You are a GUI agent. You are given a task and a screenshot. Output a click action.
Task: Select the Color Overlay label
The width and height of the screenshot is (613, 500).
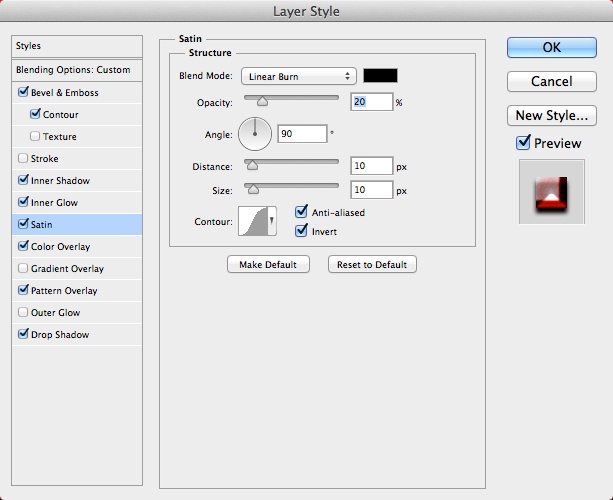61,247
